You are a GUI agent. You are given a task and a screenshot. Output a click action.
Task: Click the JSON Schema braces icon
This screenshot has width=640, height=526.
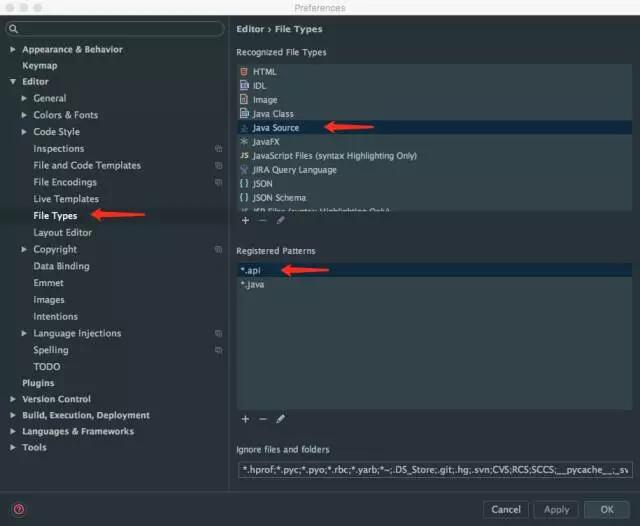(244, 198)
